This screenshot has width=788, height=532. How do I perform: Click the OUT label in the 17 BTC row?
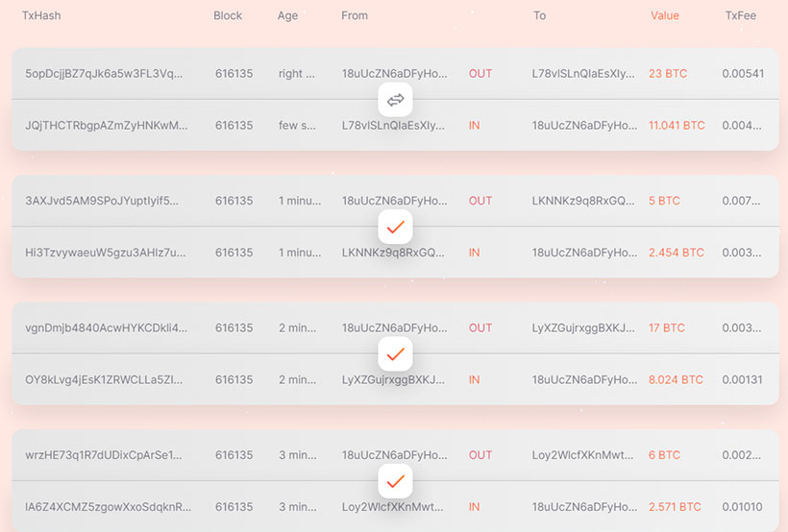tap(480, 328)
